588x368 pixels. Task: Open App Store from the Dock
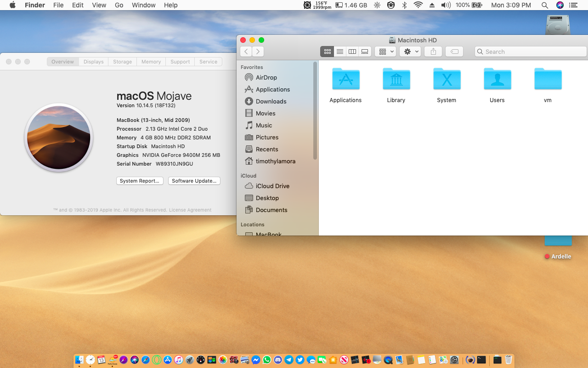coord(168,360)
